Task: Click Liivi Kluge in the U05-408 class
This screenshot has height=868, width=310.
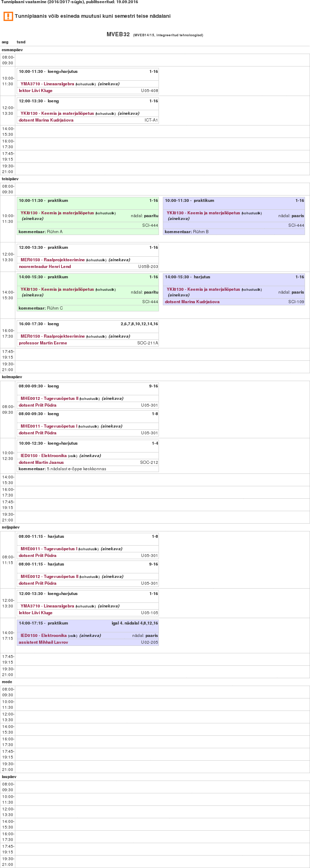Action: 36,91
